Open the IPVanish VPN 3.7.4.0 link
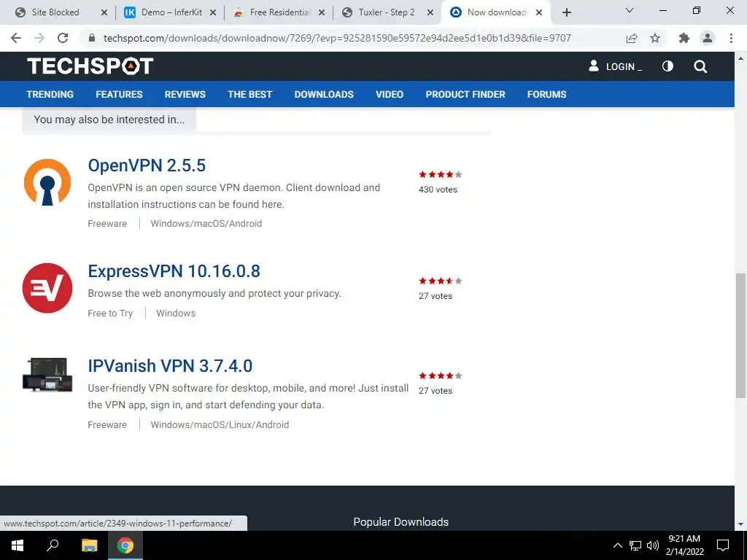 point(170,366)
